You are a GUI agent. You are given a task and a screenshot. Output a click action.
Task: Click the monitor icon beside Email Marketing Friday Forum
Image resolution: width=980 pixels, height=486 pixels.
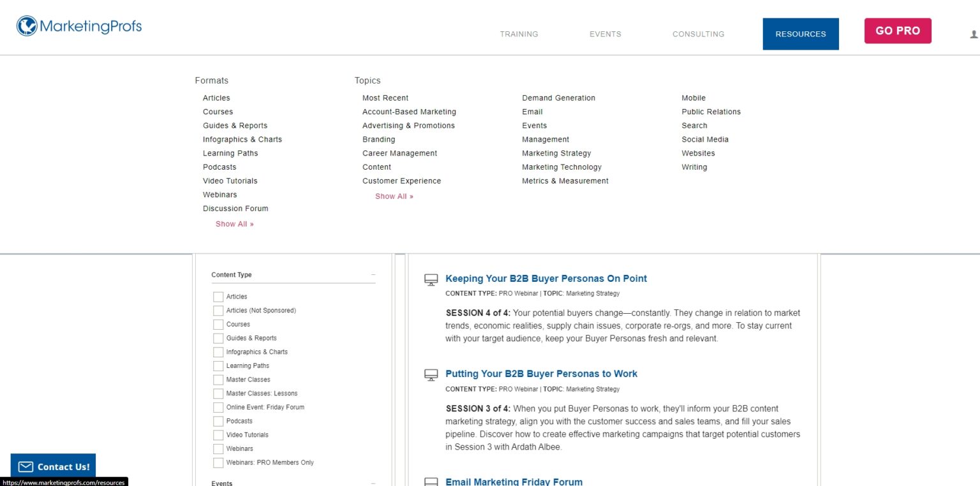tap(430, 482)
